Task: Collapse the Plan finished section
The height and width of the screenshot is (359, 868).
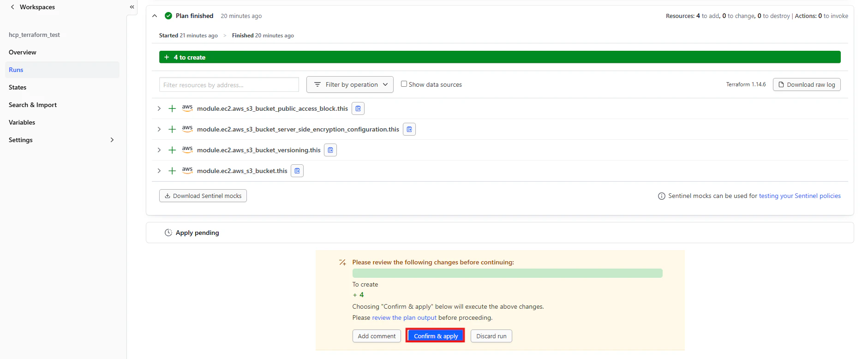Action: click(x=155, y=16)
